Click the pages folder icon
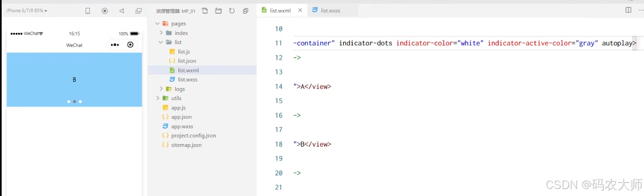 click(165, 23)
